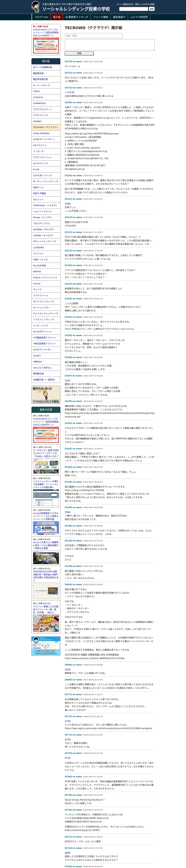Viewport: 186px width, 868px height.
Task: Click post number [4869] link
Action: [x=68, y=680]
